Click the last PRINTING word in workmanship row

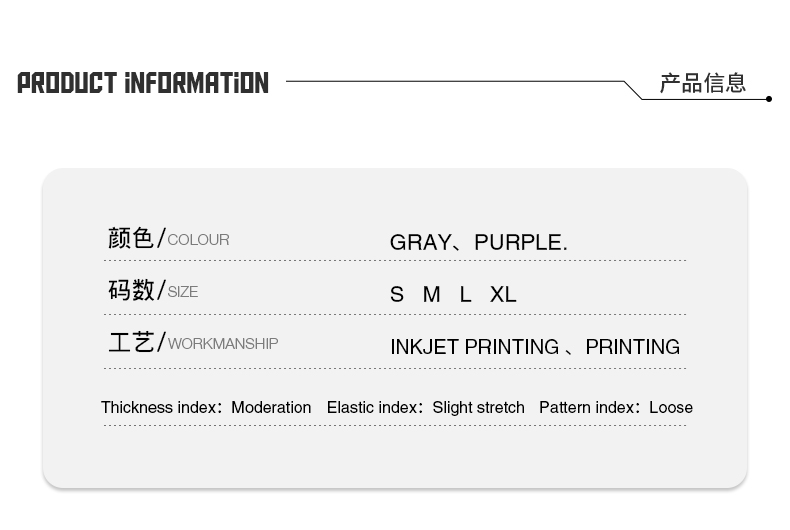[633, 347]
